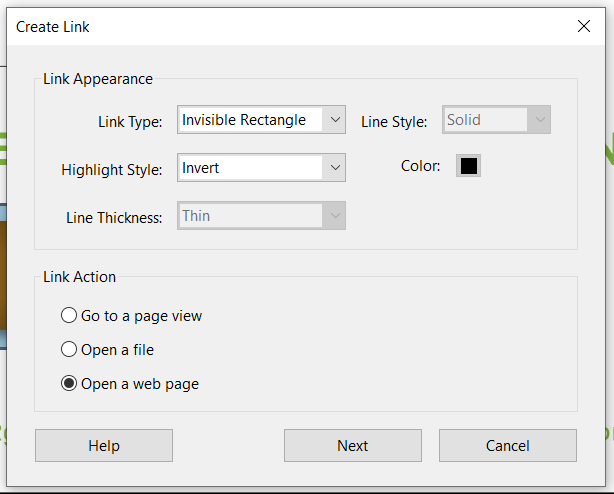Click the Line Style Solid dropdown
This screenshot has height=494, width=614.
pos(496,120)
